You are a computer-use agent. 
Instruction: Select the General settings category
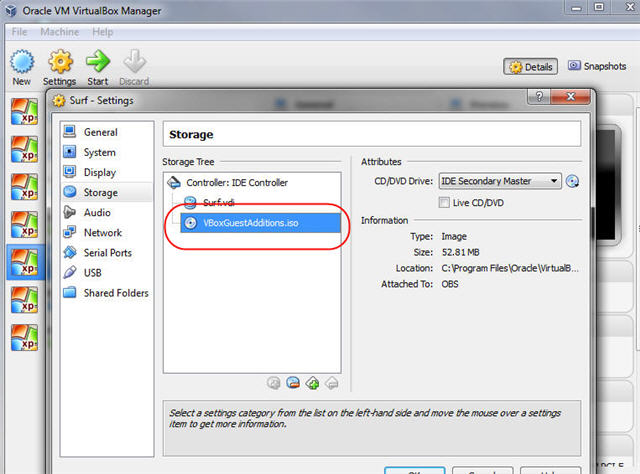coord(107,132)
